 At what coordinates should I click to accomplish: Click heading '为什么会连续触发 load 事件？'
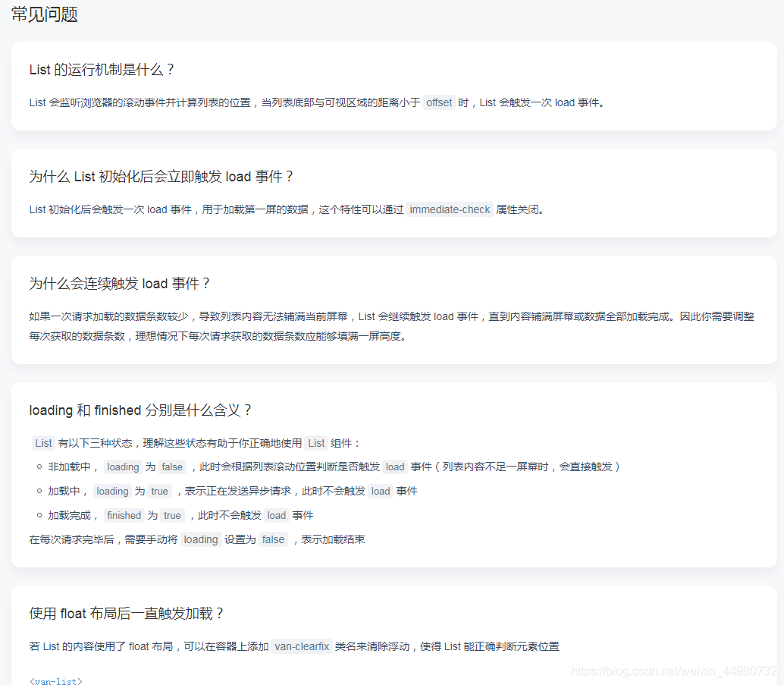pos(120,284)
